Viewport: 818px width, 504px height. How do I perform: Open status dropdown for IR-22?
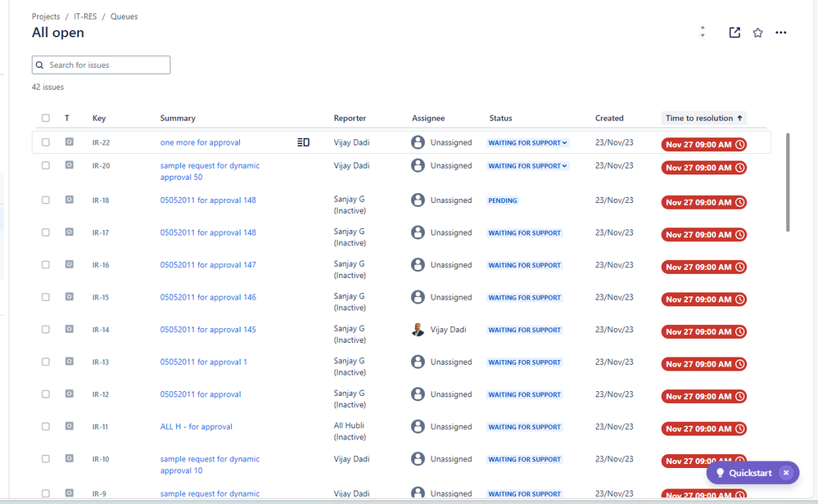pos(527,143)
